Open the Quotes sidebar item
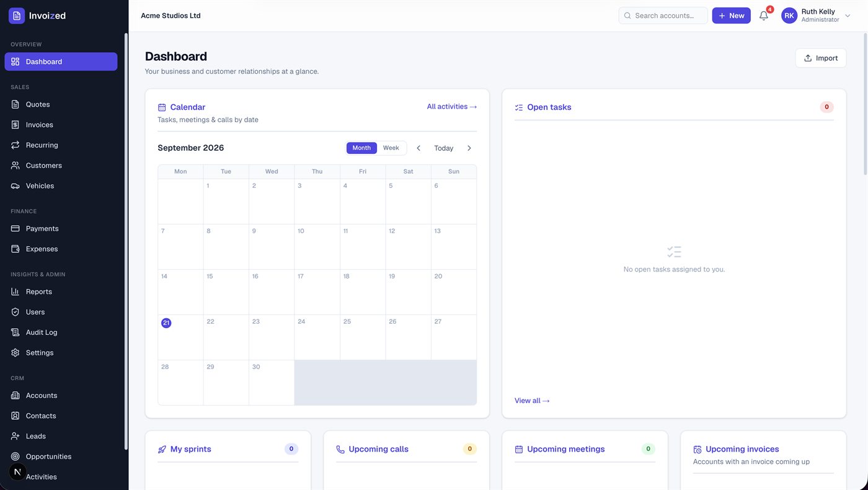 [61, 104]
